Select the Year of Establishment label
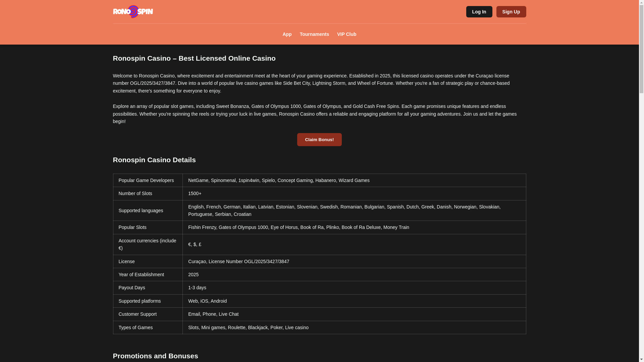This screenshot has width=644, height=362. pyautogui.click(x=148, y=275)
